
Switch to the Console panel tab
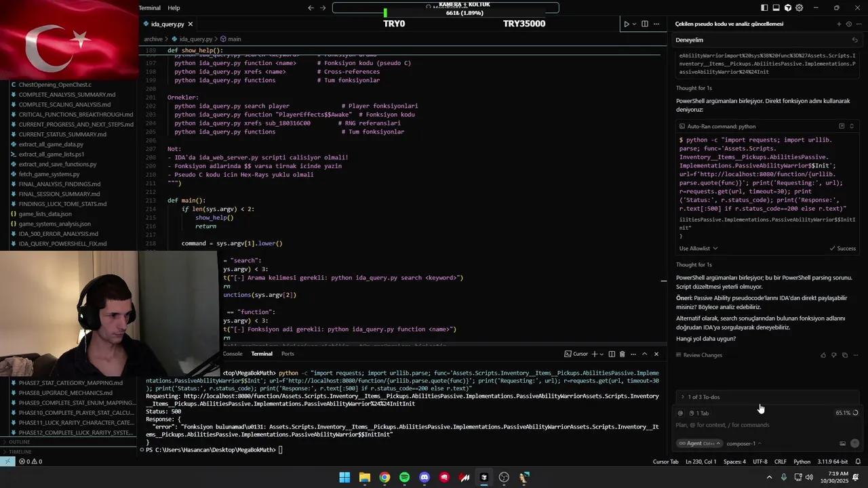tap(233, 354)
